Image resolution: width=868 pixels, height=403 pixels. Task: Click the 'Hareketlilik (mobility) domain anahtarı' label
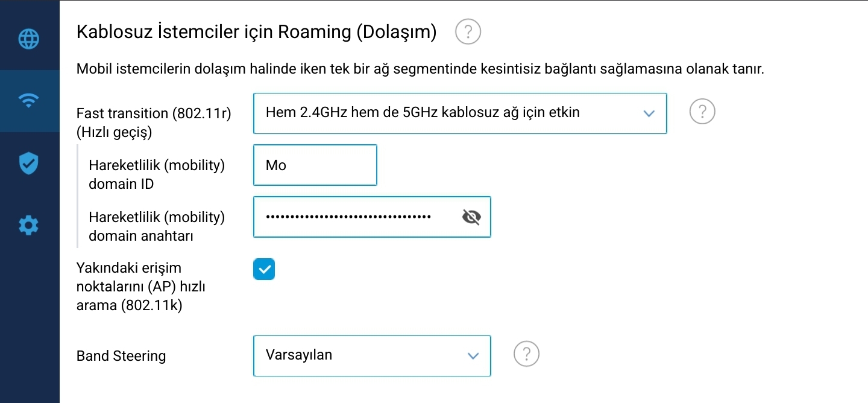point(157,226)
